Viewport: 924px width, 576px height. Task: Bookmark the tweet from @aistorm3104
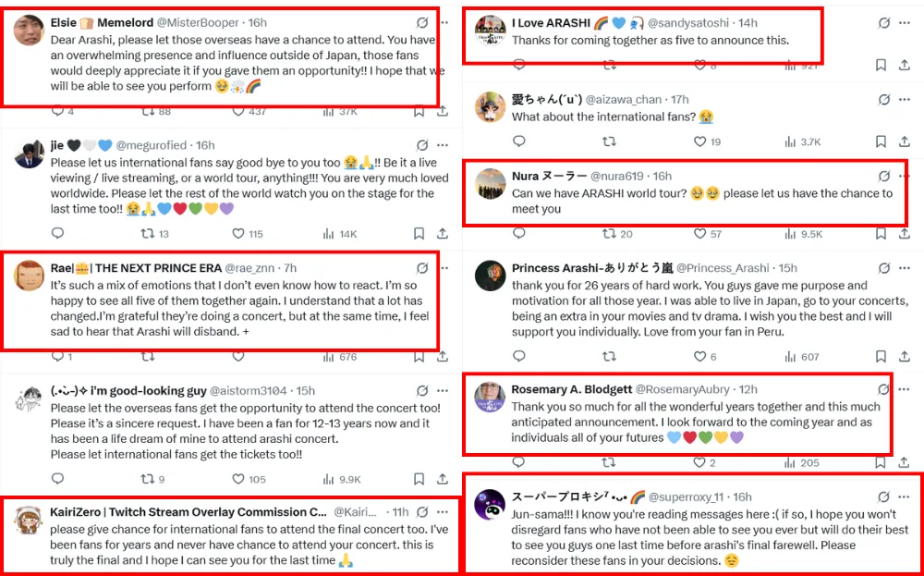click(419, 479)
